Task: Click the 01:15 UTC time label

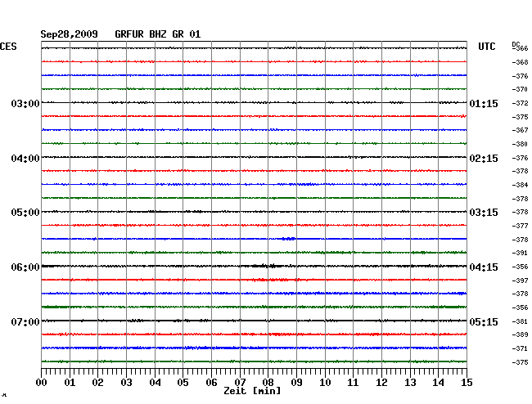Action: (484, 103)
